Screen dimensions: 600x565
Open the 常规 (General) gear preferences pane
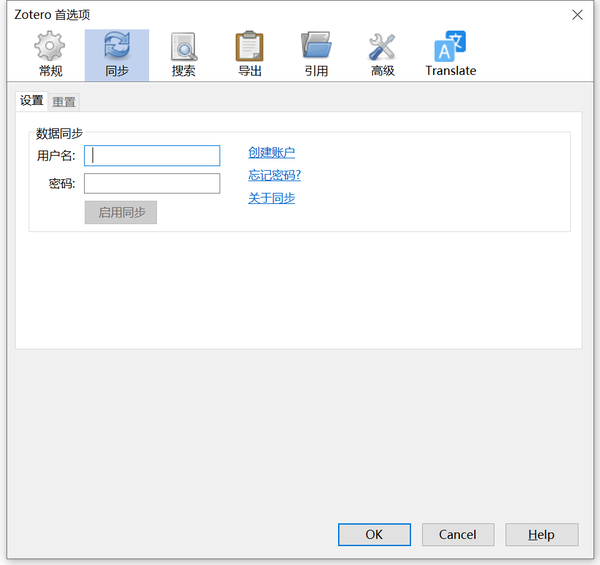tap(50, 55)
